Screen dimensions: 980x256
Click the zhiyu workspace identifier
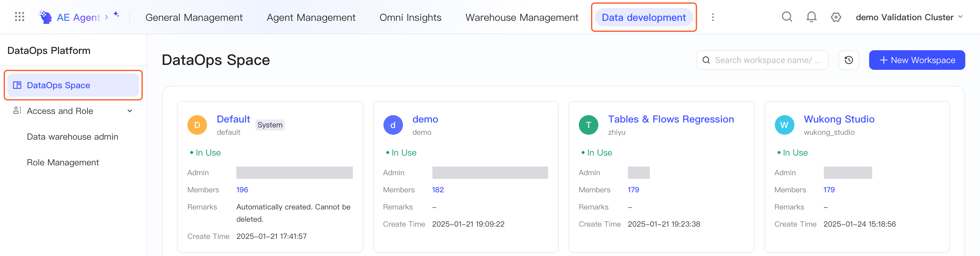click(x=616, y=132)
